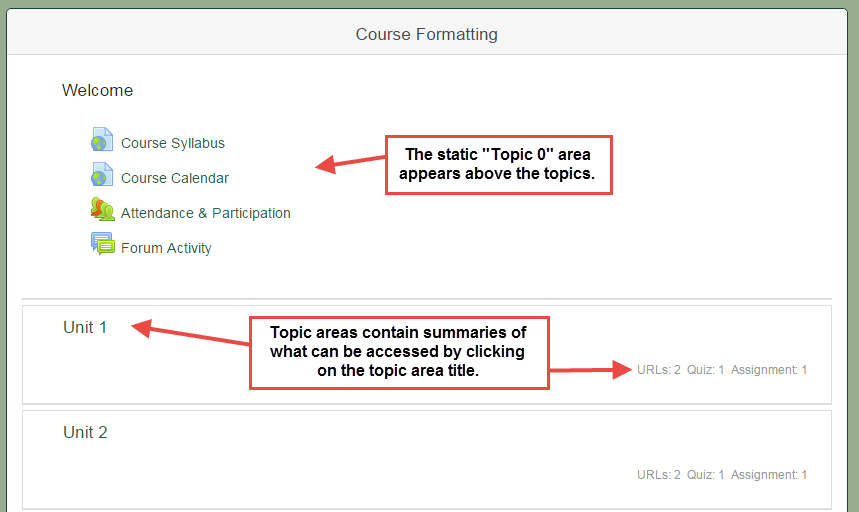
Task: Open the Course Calendar link
Action: [175, 178]
